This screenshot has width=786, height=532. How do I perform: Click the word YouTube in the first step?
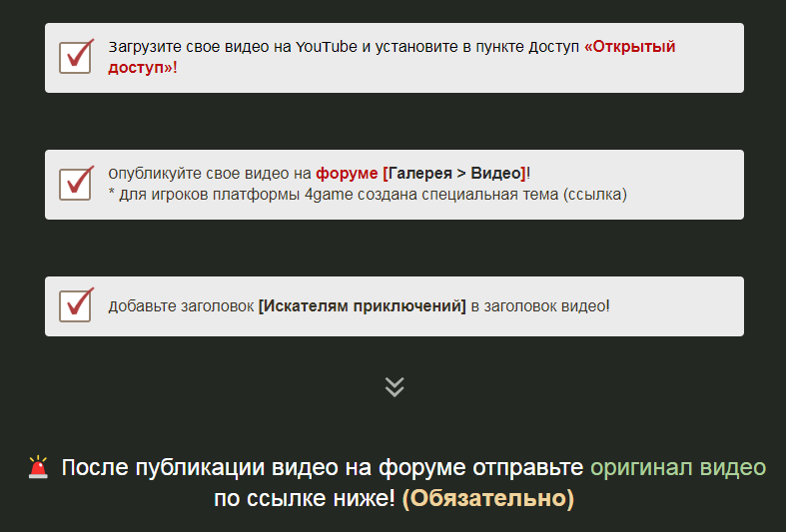pos(327,47)
